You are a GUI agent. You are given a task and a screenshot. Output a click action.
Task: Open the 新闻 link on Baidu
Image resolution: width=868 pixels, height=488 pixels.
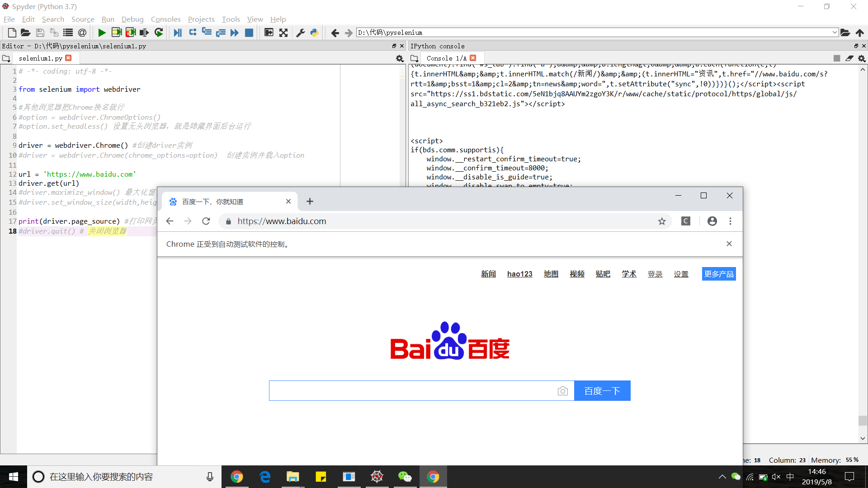[488, 274]
